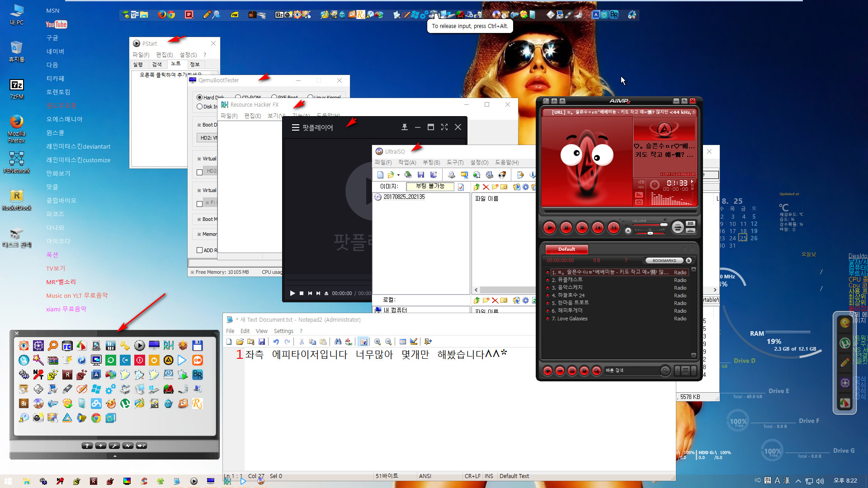
Task: Click the blue BR icon in launcher
Action: pyautogui.click(x=197, y=375)
